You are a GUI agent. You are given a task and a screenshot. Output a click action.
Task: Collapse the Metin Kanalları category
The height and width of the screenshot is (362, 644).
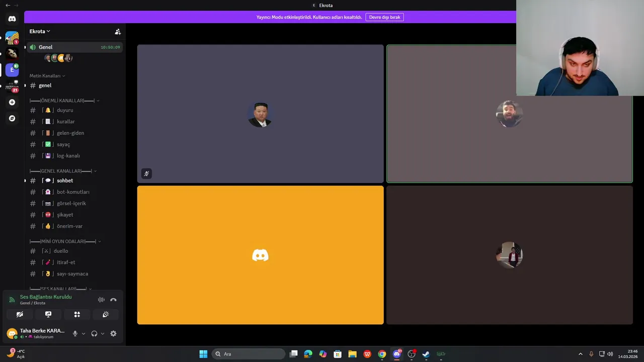tap(47, 76)
